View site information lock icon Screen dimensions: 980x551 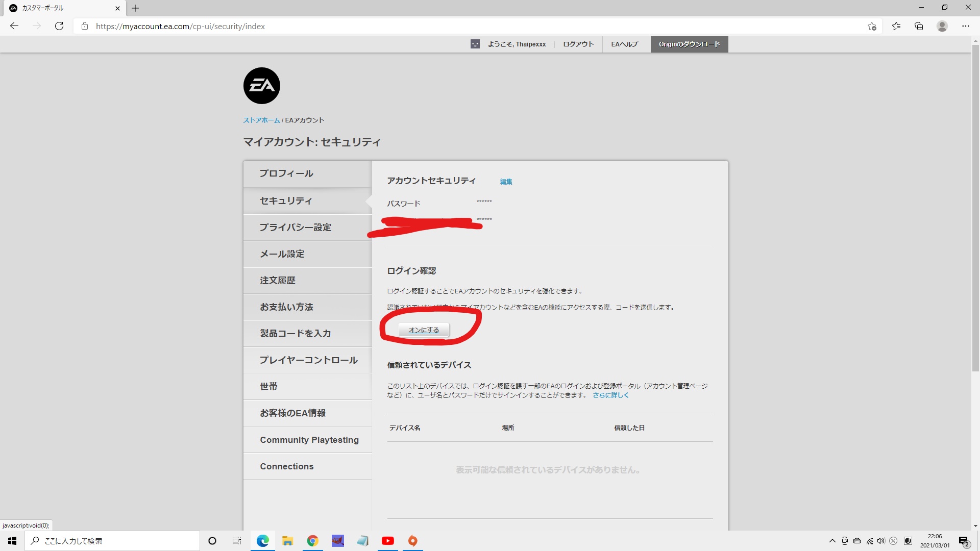click(x=85, y=26)
